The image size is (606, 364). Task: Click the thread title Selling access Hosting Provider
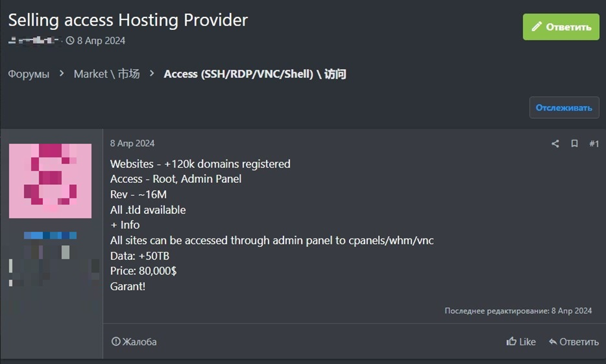[128, 20]
